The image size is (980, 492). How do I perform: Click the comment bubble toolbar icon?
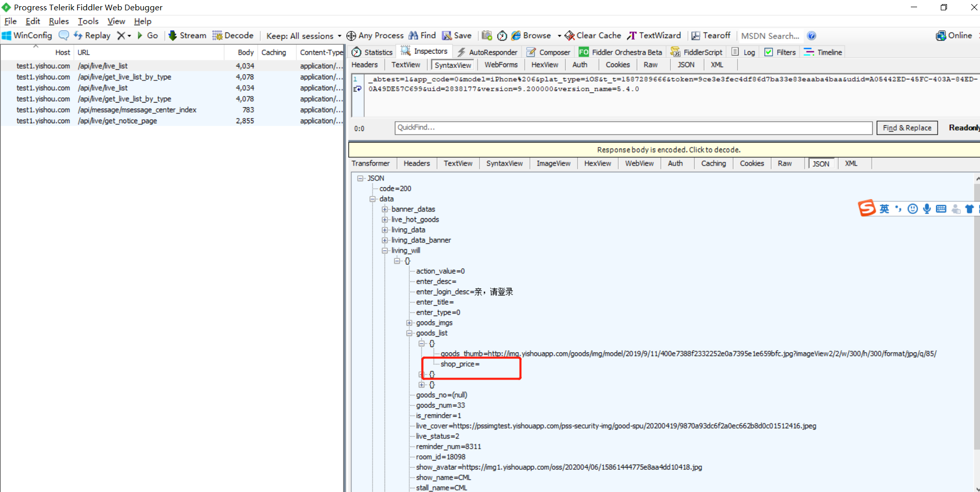pos(63,36)
